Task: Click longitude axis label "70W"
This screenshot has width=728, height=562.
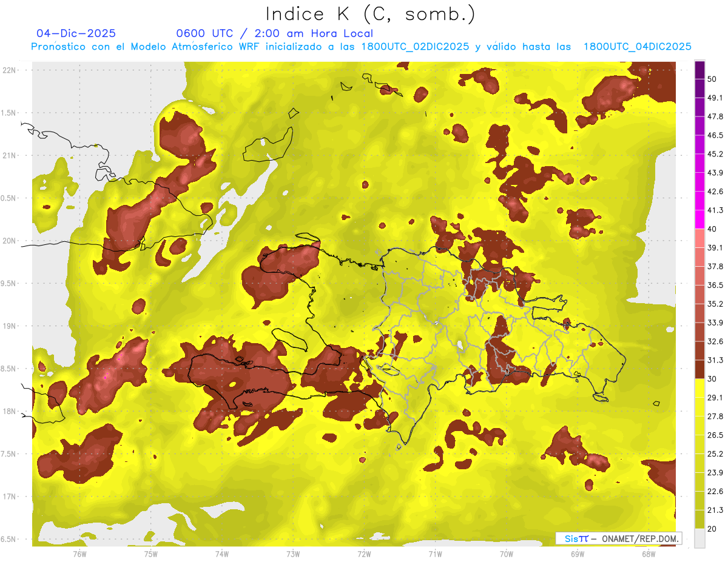Action: (x=507, y=554)
